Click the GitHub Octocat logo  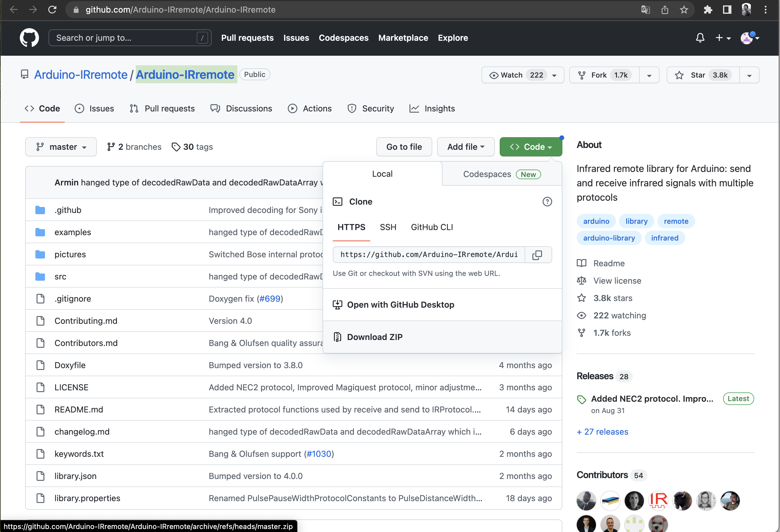29,37
